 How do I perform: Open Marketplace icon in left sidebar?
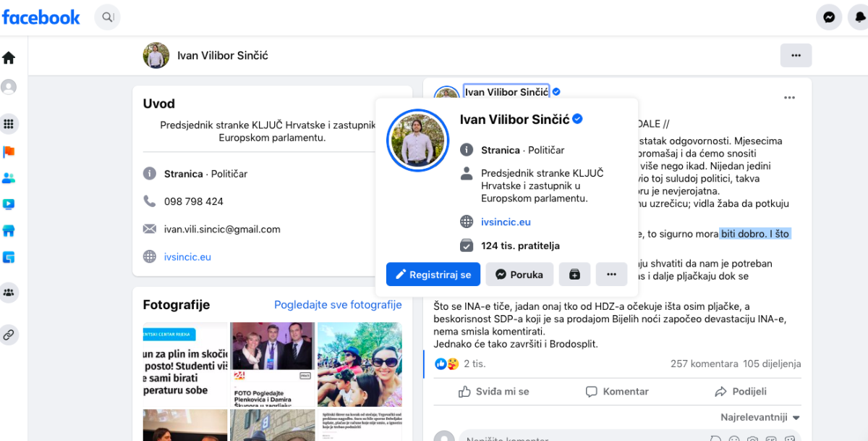9,231
